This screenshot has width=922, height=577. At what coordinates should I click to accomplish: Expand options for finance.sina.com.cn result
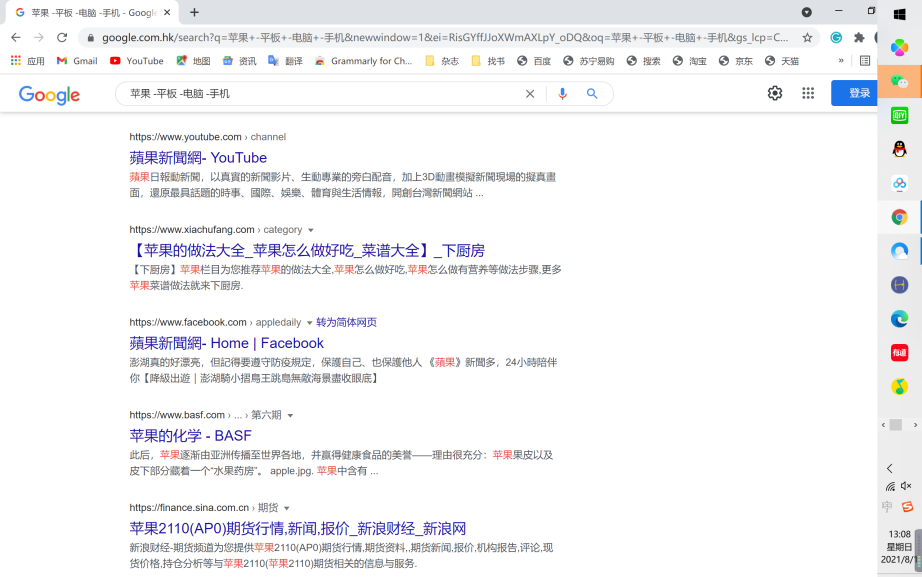[286, 508]
